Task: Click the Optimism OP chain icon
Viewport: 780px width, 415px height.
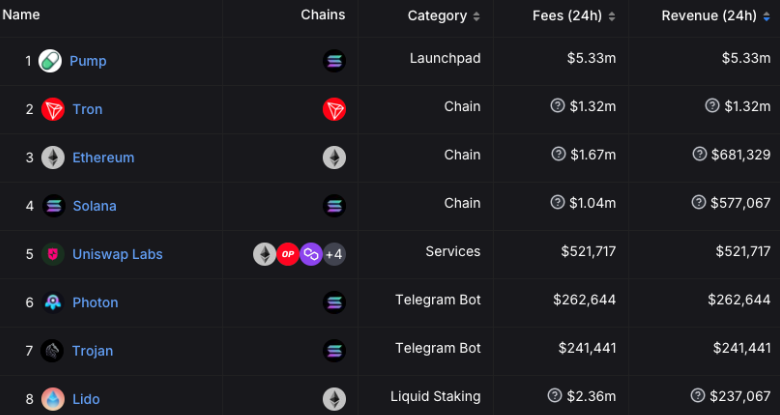Action: pyautogui.click(x=288, y=254)
